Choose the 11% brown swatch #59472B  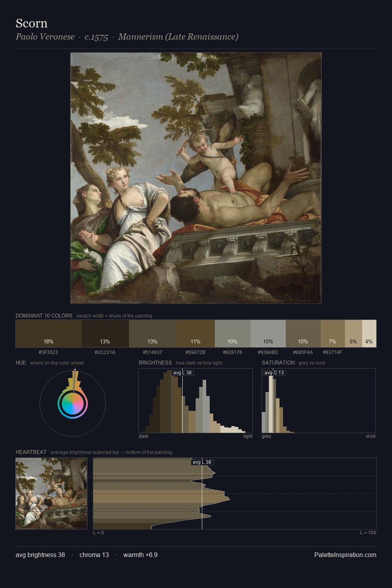coord(196,334)
